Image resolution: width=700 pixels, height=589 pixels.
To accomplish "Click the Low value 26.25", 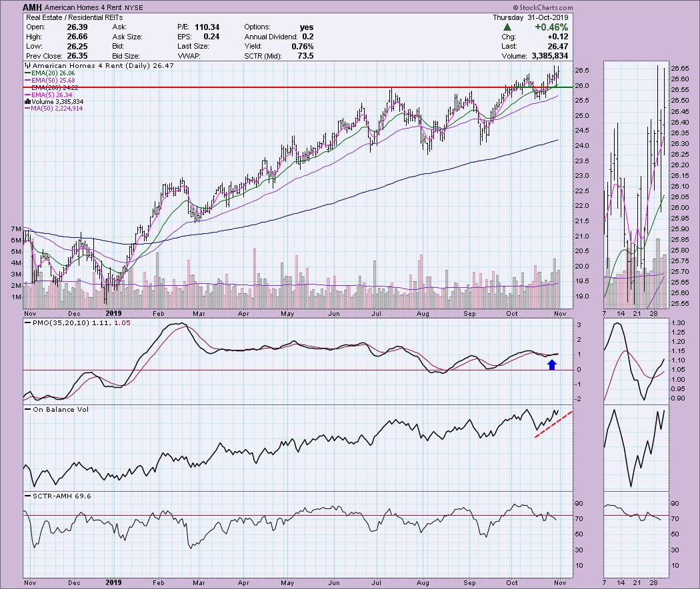I will 77,47.
